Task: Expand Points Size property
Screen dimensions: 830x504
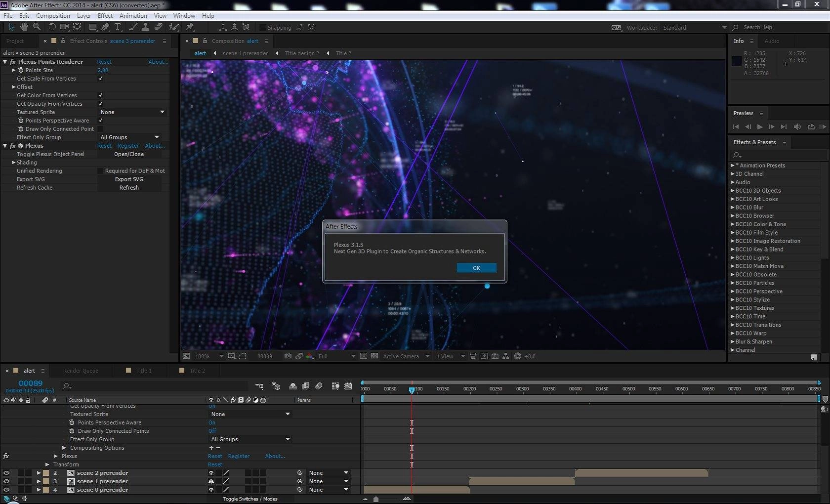Action: click(14, 70)
